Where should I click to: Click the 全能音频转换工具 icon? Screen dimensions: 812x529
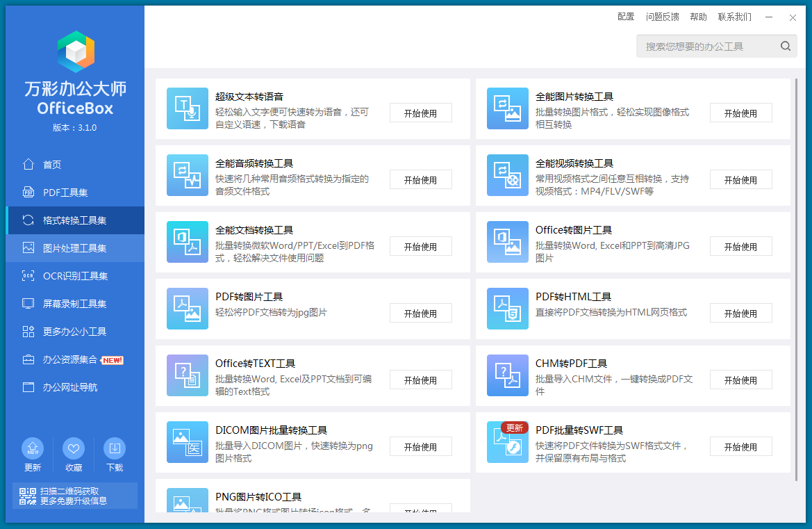pyautogui.click(x=188, y=175)
